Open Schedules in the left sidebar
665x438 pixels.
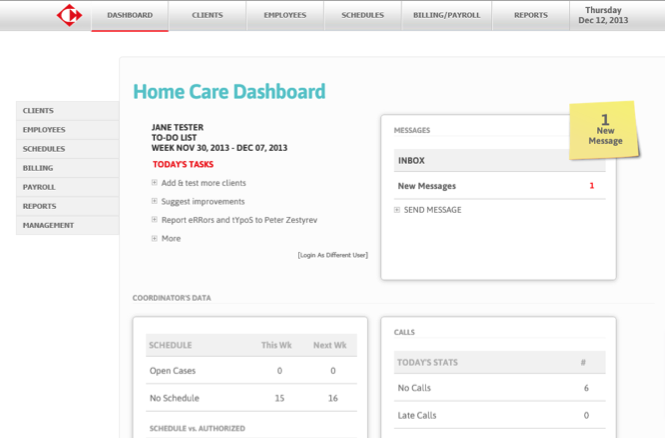coord(68,149)
